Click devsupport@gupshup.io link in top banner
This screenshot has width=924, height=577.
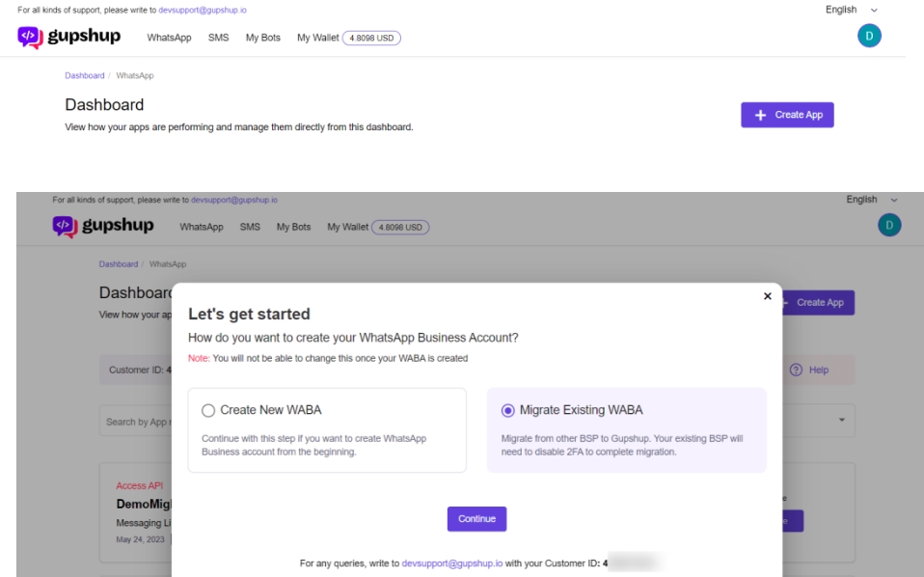pos(203,10)
